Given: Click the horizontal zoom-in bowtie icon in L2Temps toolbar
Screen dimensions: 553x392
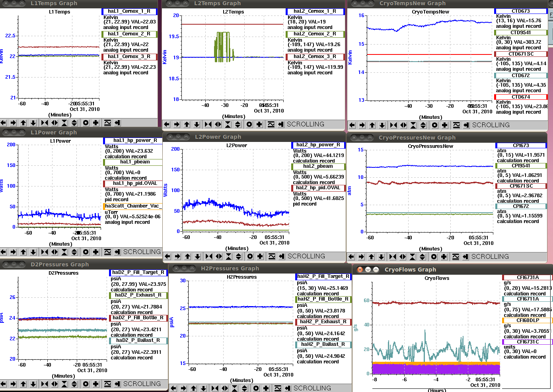Looking at the screenshot, I should [208, 124].
